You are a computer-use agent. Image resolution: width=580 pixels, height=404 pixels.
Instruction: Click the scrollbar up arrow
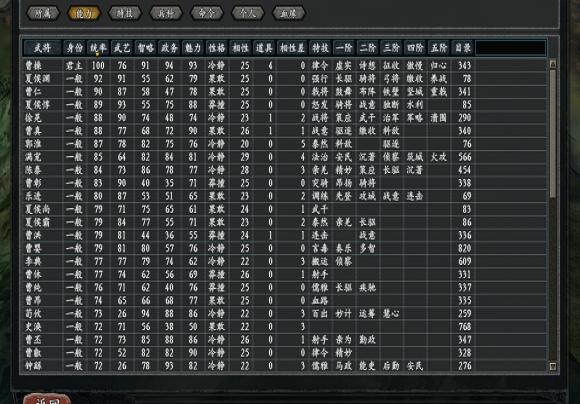553,64
